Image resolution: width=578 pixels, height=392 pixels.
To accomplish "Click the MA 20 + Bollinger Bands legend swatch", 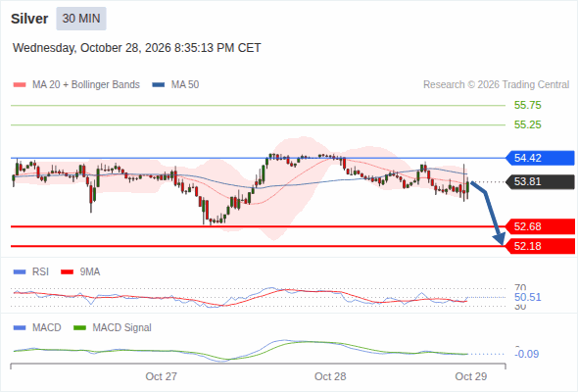I will (20, 85).
